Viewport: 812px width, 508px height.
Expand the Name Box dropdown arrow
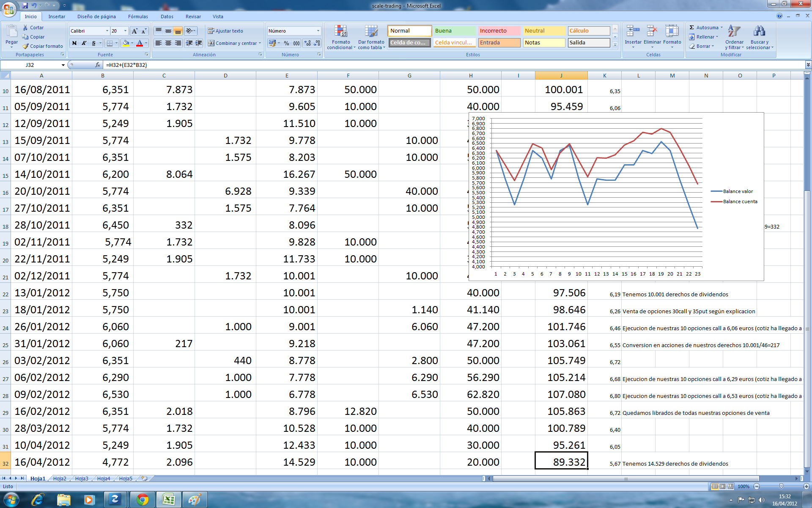point(63,65)
